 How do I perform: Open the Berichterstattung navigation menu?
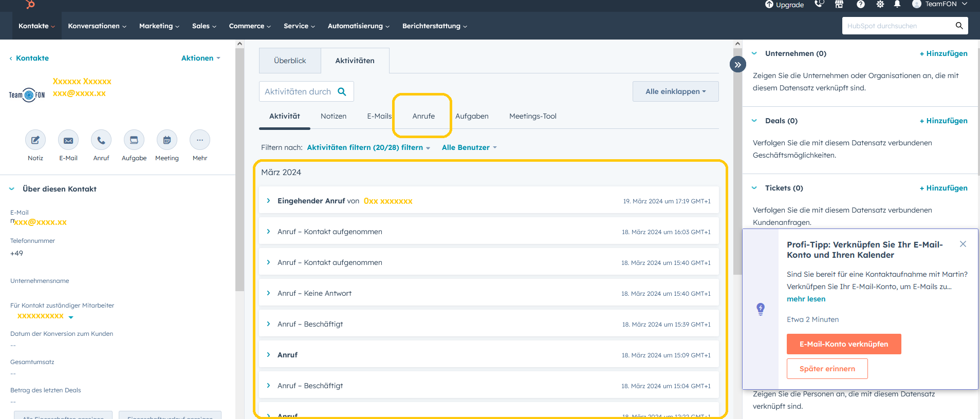point(434,26)
